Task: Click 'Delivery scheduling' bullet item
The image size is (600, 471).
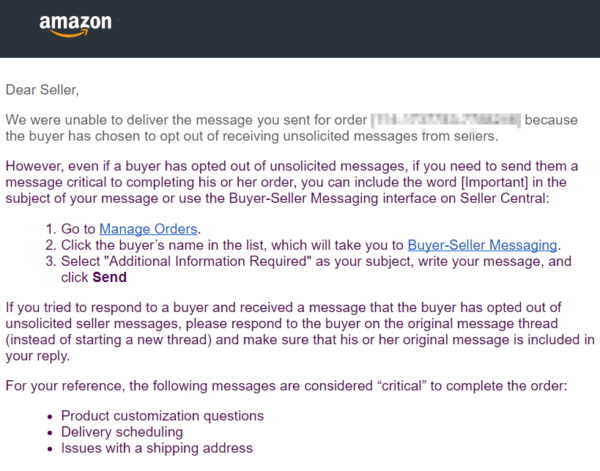Action: point(122,432)
